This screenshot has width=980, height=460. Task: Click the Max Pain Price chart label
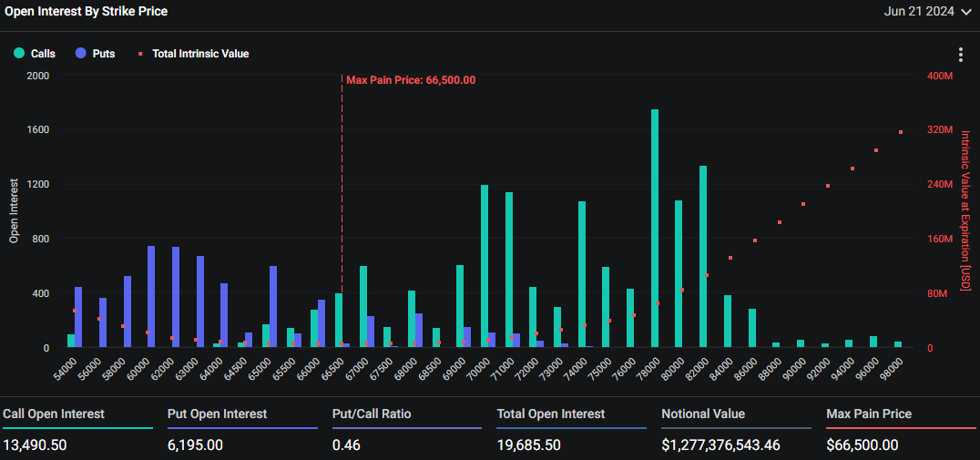(x=410, y=80)
